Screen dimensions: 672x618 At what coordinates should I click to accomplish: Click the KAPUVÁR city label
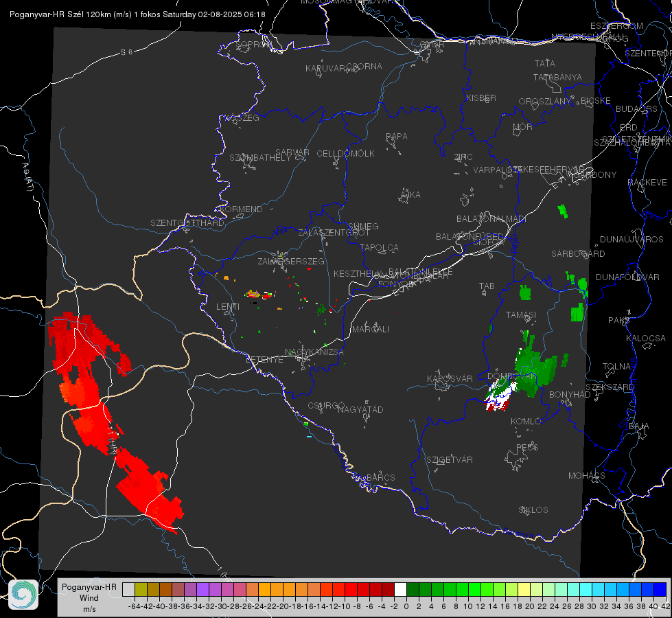[x=326, y=68]
